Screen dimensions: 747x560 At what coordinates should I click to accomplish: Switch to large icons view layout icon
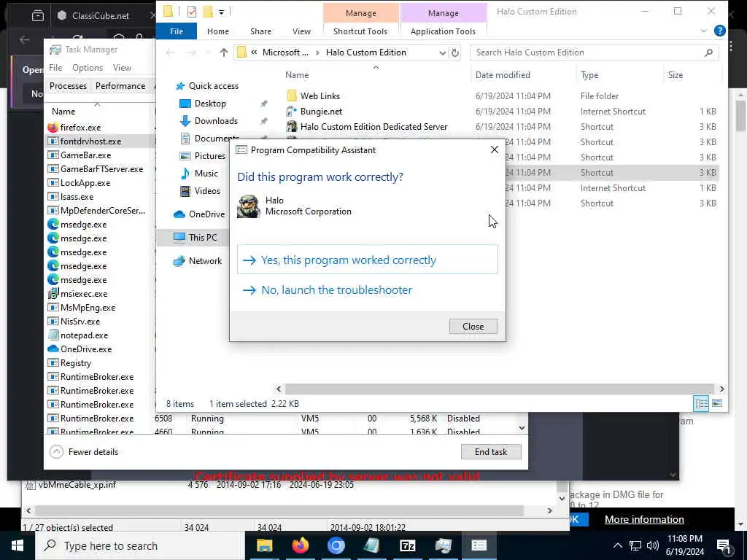coord(716,403)
